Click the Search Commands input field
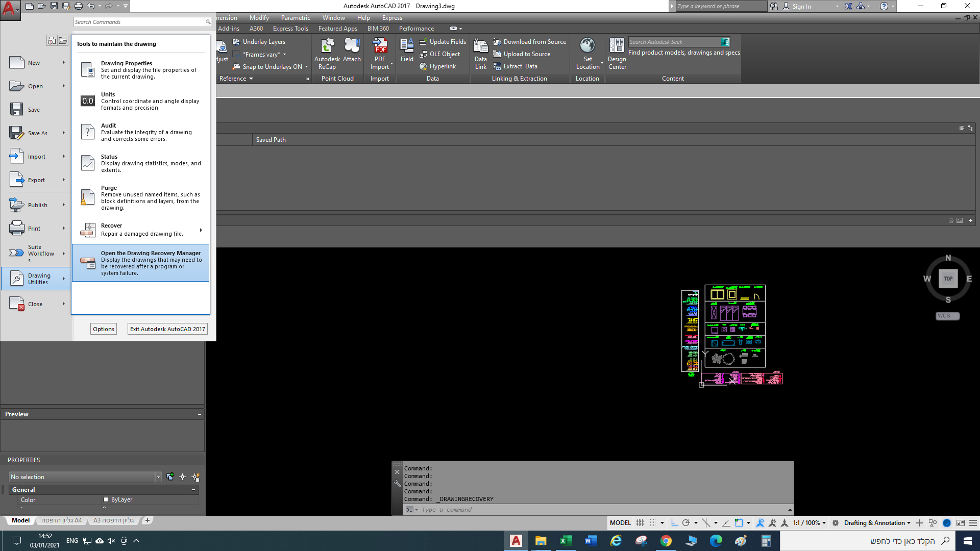Screen dimensions: 980x551 tap(139, 22)
